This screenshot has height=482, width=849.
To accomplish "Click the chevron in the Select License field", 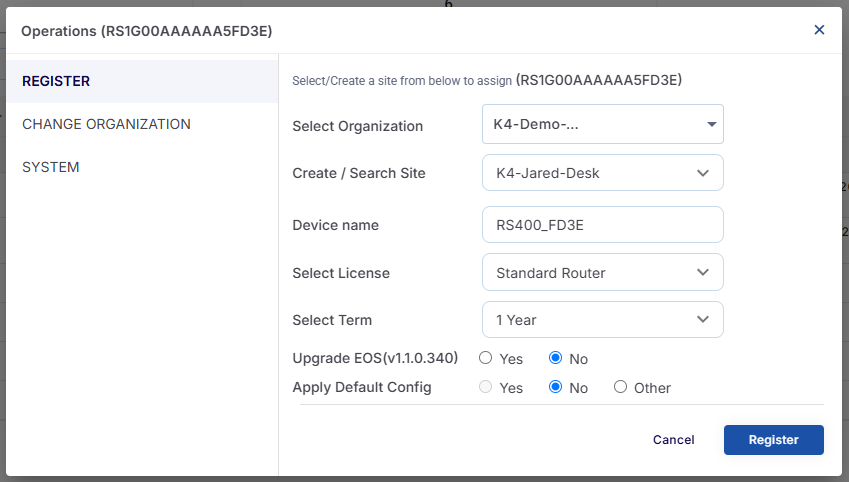I will pos(703,272).
